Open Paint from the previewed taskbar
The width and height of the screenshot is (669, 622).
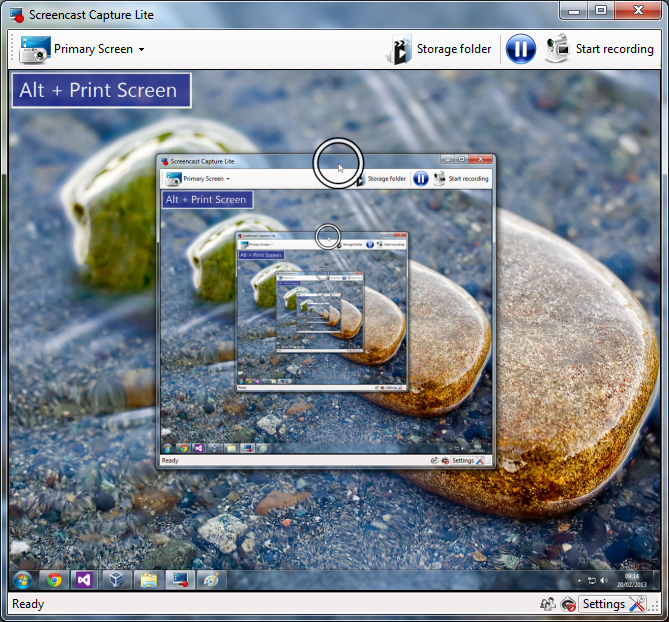[x=212, y=580]
